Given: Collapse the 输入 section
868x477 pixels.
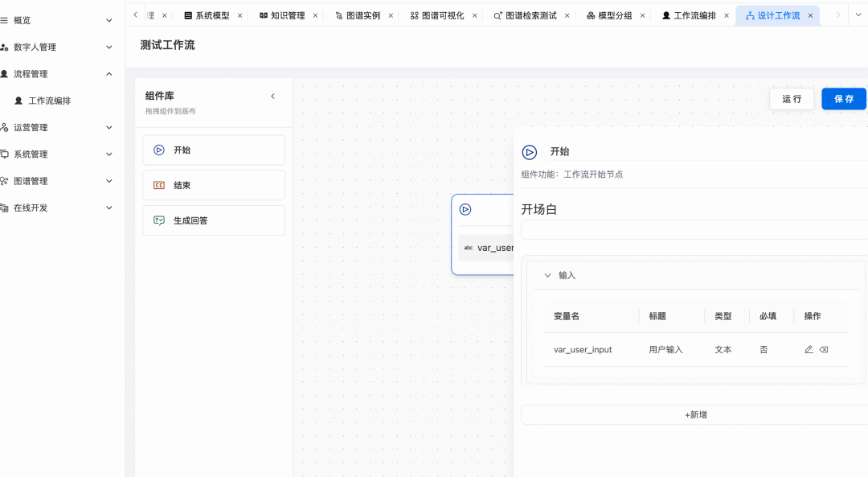Looking at the screenshot, I should [548, 275].
